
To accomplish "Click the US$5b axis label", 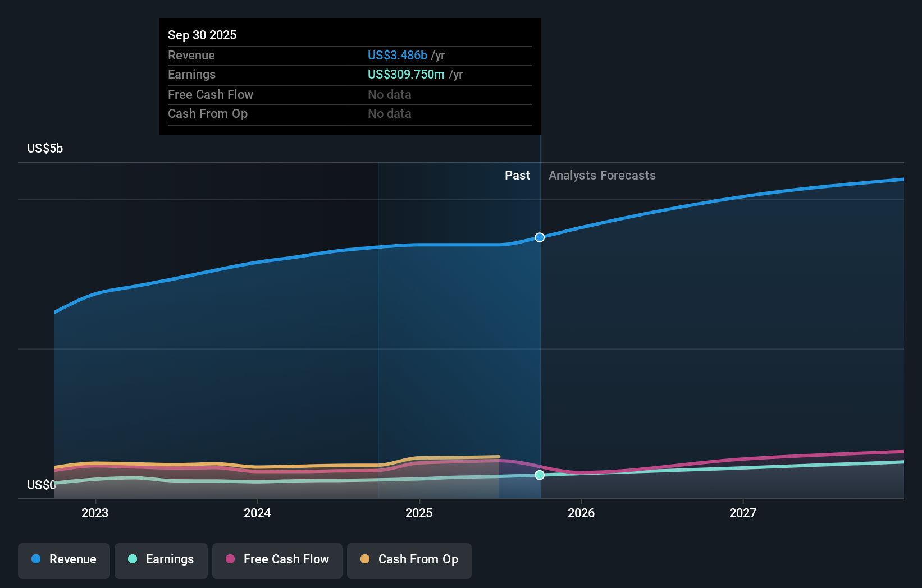I will (x=44, y=148).
